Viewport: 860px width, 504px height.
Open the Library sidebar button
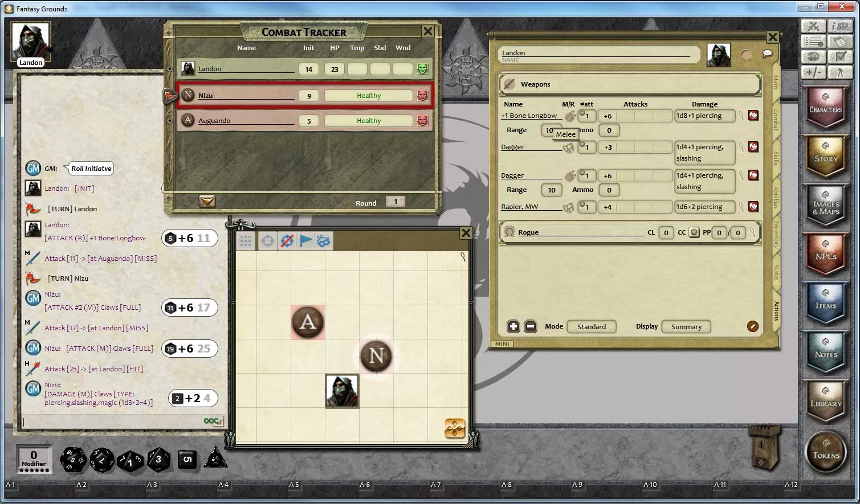pos(826,401)
